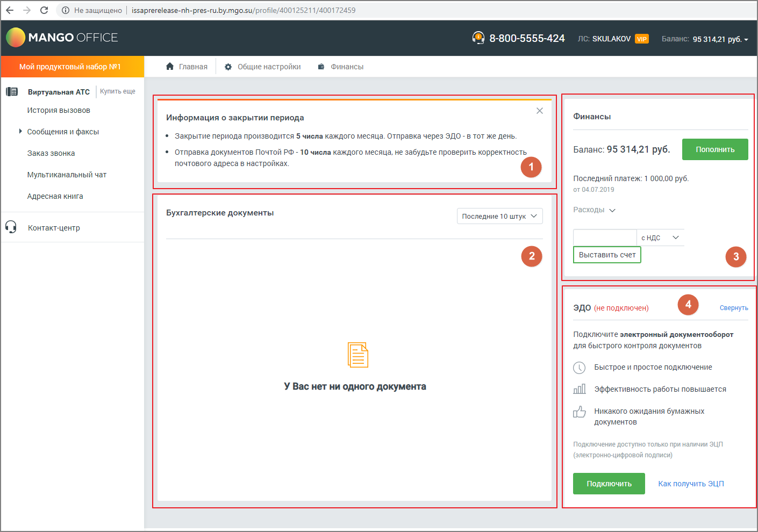Click Выставить счет button

607,255
